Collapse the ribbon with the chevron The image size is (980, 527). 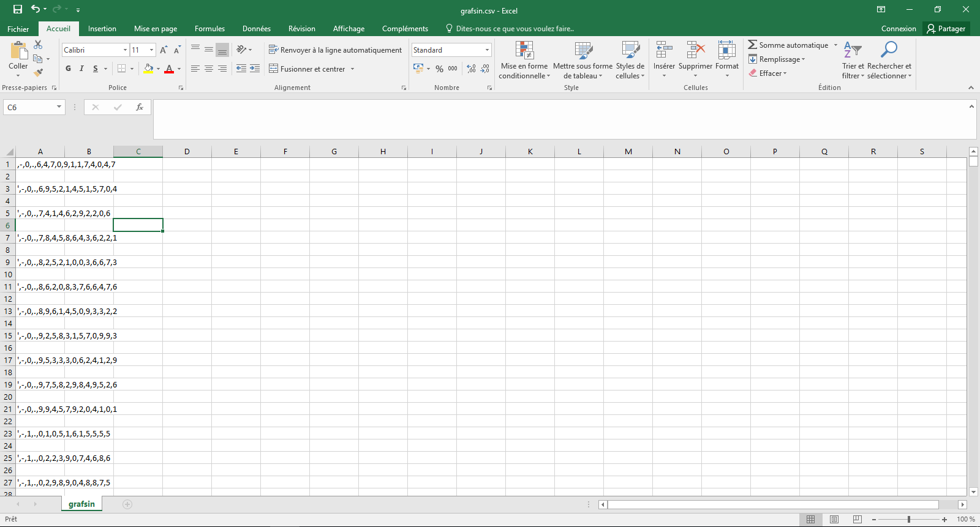[x=971, y=88]
